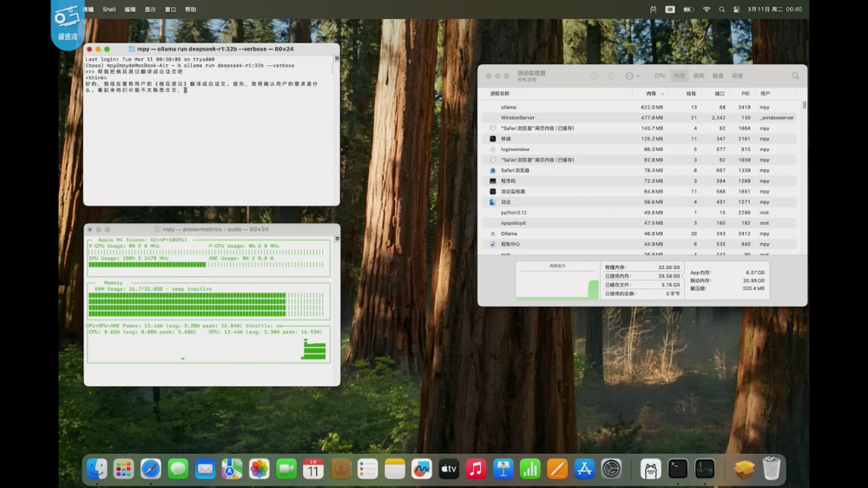Sort processes by the PID column
This screenshot has width=868, height=488.
745,93
